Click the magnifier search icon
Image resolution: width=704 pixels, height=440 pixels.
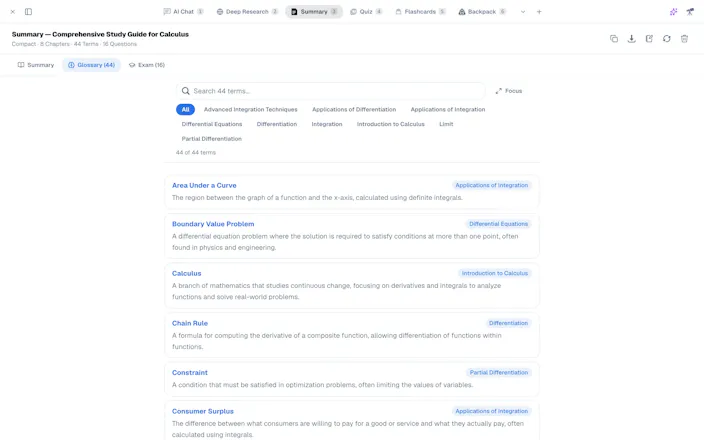185,91
